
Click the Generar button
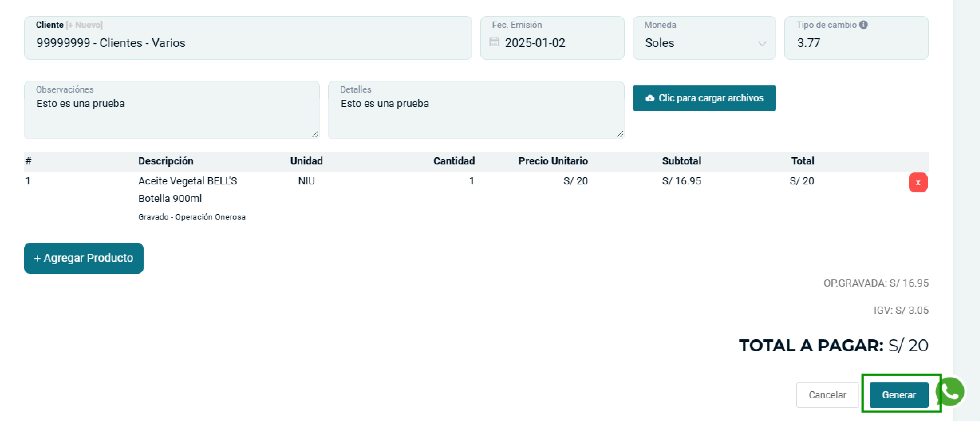[899, 395]
